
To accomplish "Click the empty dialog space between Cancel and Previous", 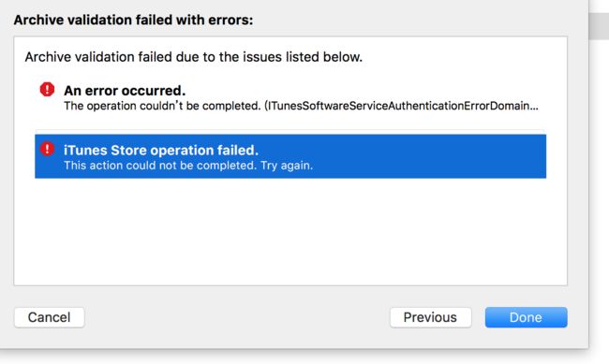I will [x=237, y=317].
